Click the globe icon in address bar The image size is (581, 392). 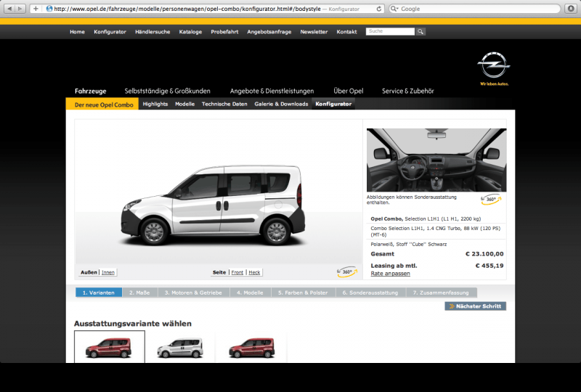49,9
